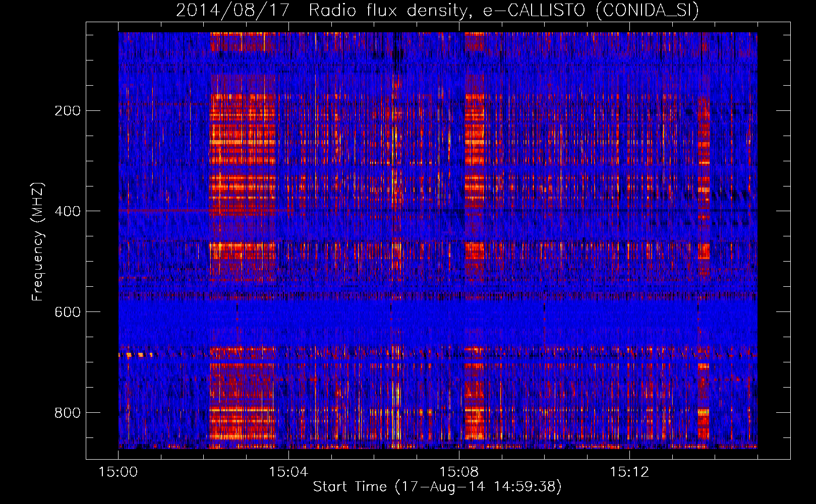Click the 'Start Time (17-Aug-14 14:59:38)' label
The image size is (816, 504).
click(x=437, y=487)
